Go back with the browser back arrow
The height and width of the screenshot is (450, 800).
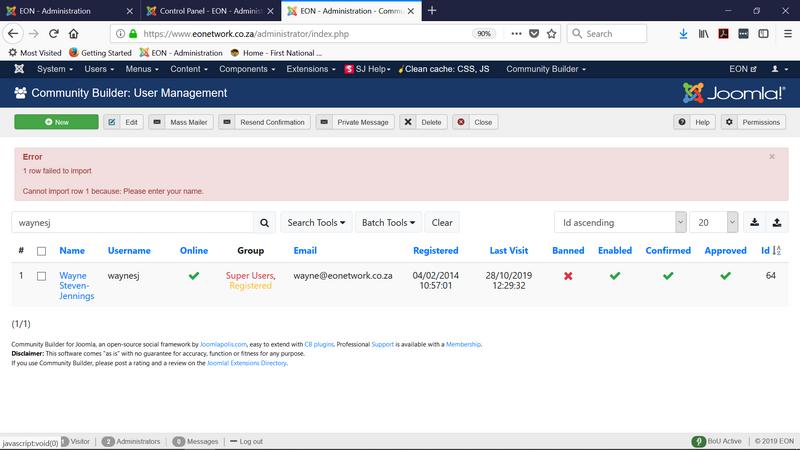13,34
